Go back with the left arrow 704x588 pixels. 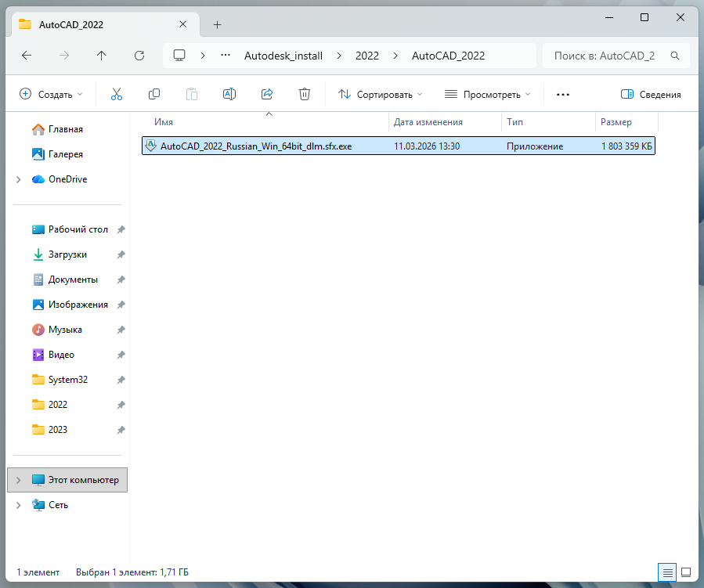(27, 56)
